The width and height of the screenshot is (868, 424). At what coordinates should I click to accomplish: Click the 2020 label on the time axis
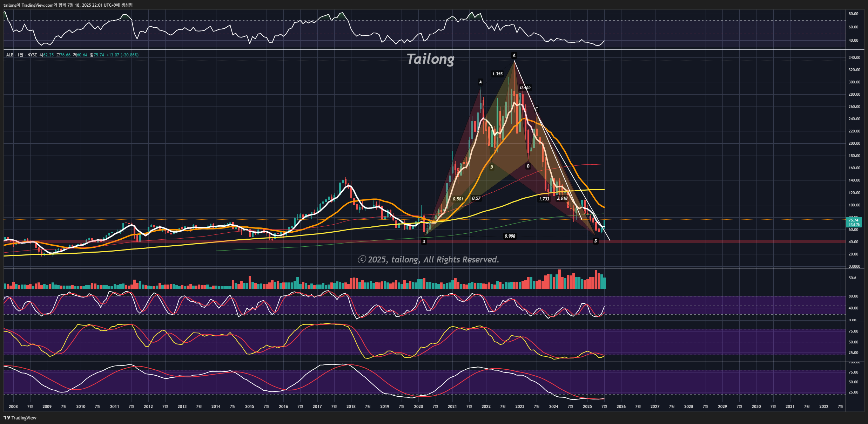coord(418,406)
